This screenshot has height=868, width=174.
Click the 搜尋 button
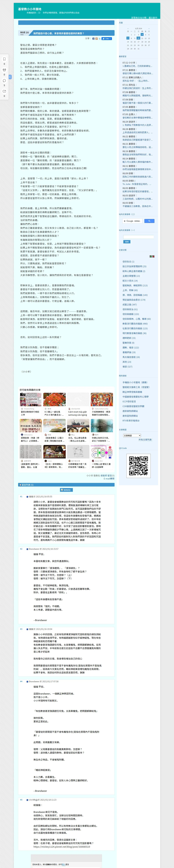[x=127, y=242]
